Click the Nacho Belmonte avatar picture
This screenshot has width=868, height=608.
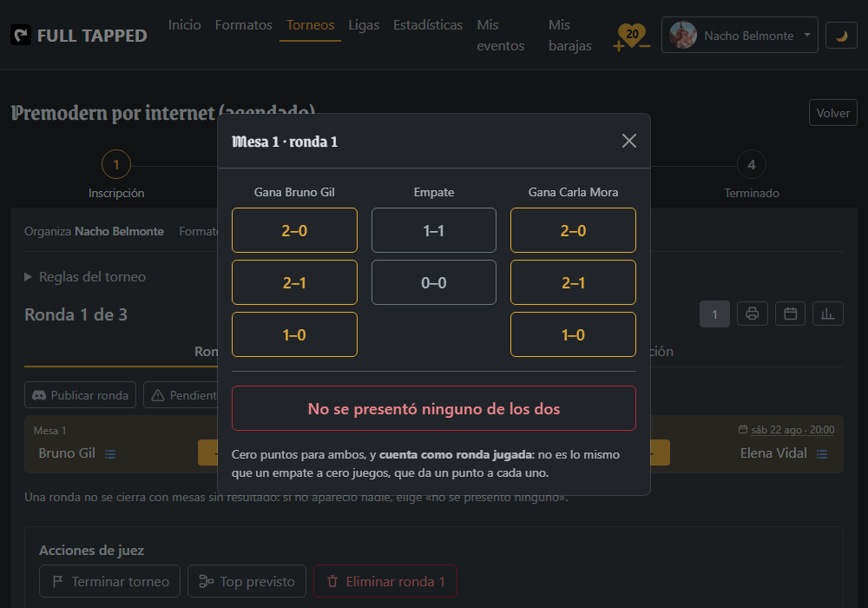pos(682,35)
